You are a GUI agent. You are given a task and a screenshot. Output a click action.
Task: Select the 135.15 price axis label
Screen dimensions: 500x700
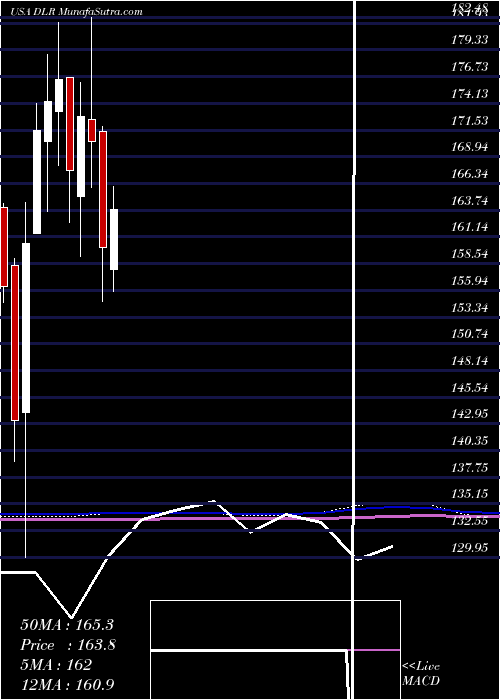point(469,494)
